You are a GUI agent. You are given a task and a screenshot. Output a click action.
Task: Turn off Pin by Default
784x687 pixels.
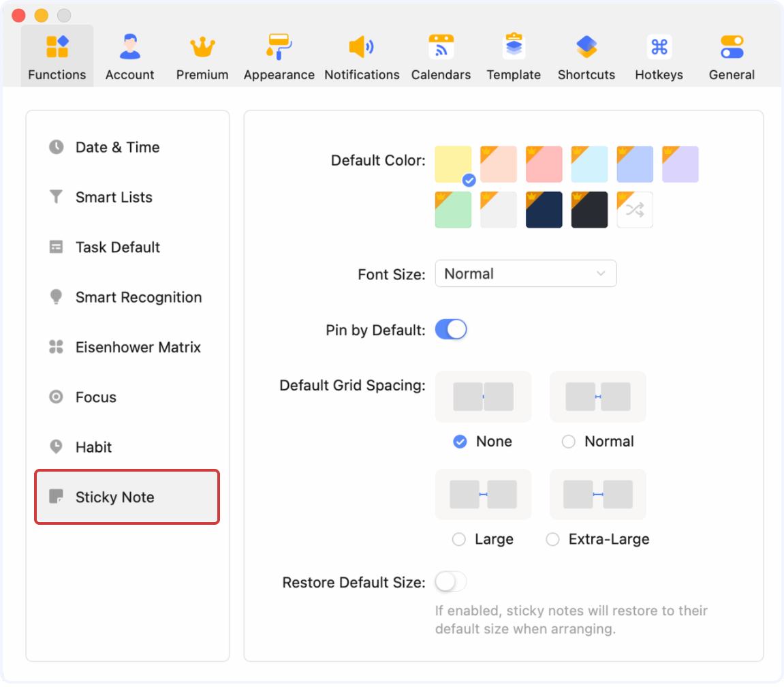pos(451,329)
